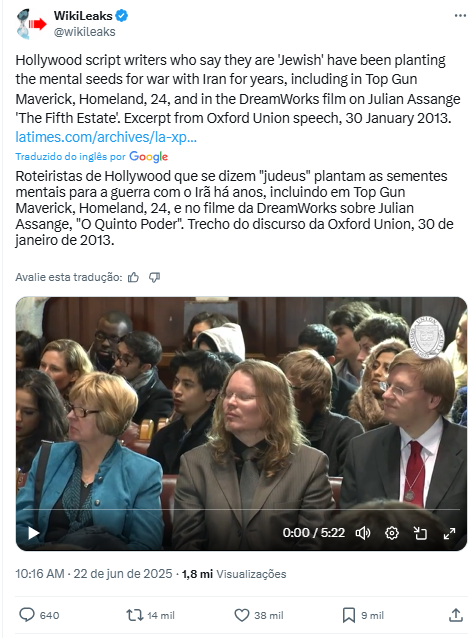Play the video
Screen dimensions: 472x638
click(33, 533)
